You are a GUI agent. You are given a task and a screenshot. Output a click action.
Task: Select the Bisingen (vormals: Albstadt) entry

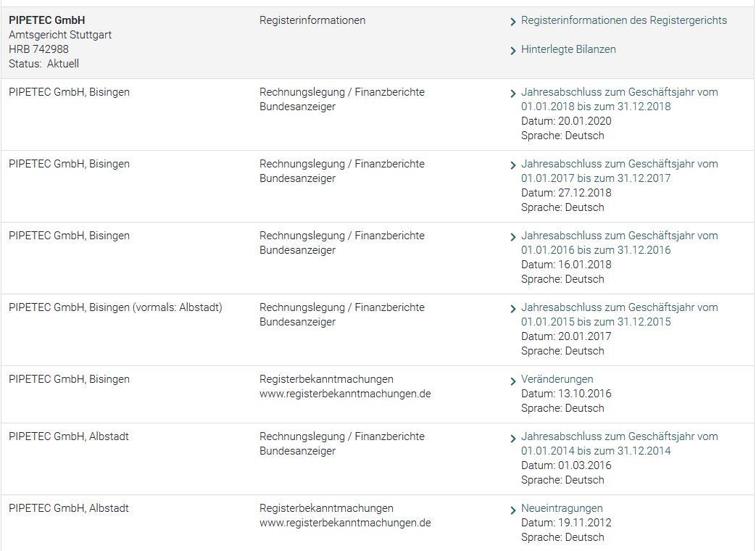115,307
